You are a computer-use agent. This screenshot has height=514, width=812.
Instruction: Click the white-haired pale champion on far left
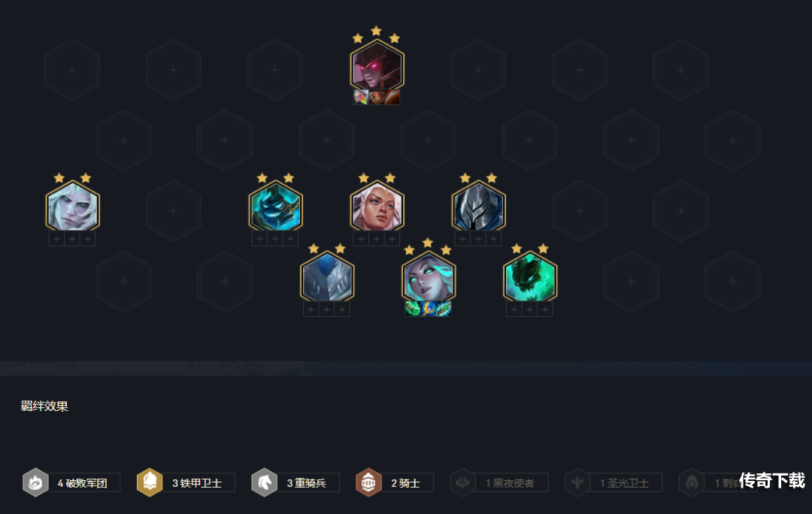coord(72,206)
